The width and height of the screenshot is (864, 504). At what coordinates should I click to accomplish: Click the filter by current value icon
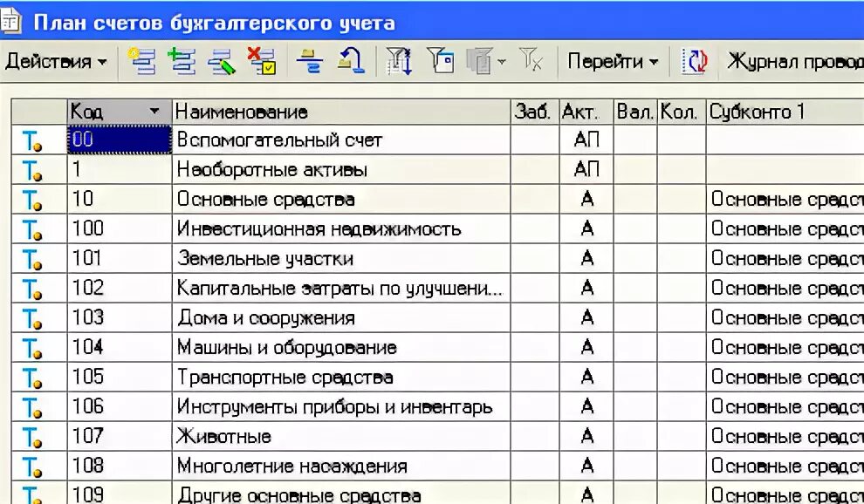[x=441, y=60]
